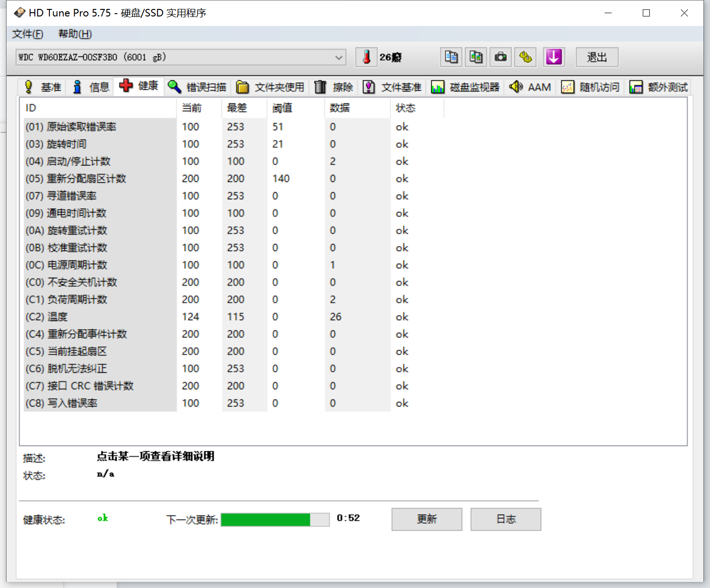Viewport: 710px width, 588px height.
Task: Switch to the 信息 tab
Action: pyautogui.click(x=91, y=87)
